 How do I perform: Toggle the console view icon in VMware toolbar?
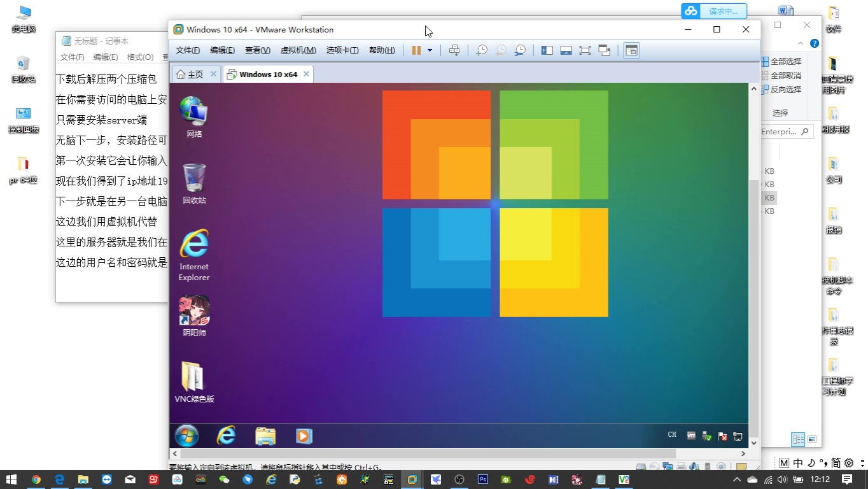coord(631,50)
